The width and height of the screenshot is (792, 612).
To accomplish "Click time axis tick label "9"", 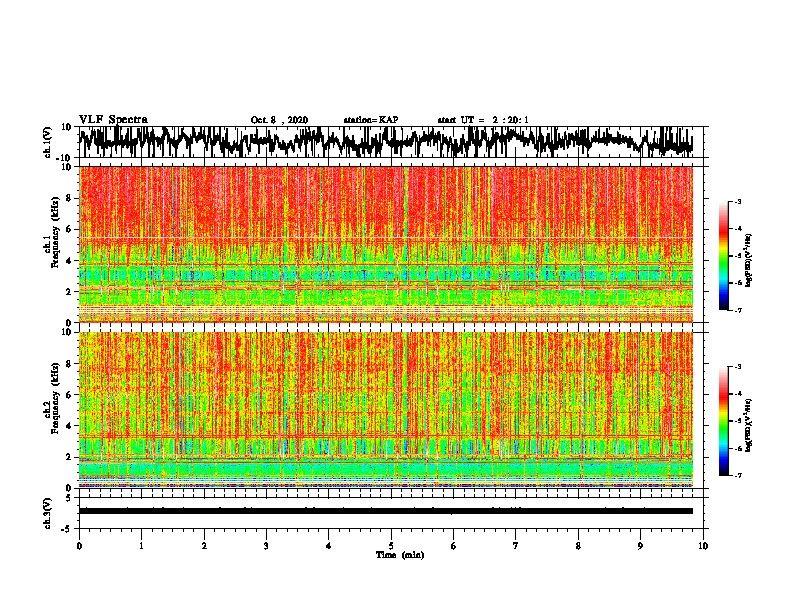I will [641, 546].
